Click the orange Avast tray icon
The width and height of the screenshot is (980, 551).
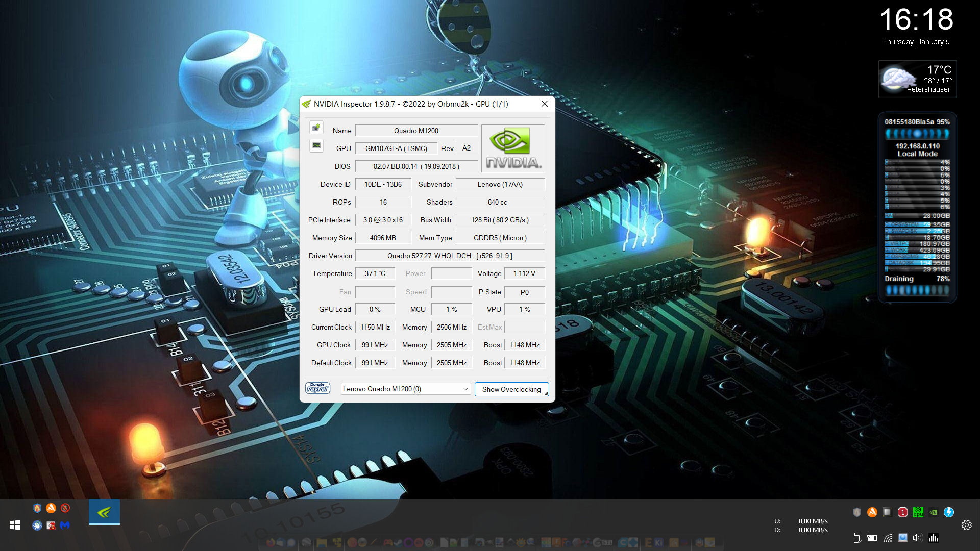(872, 512)
